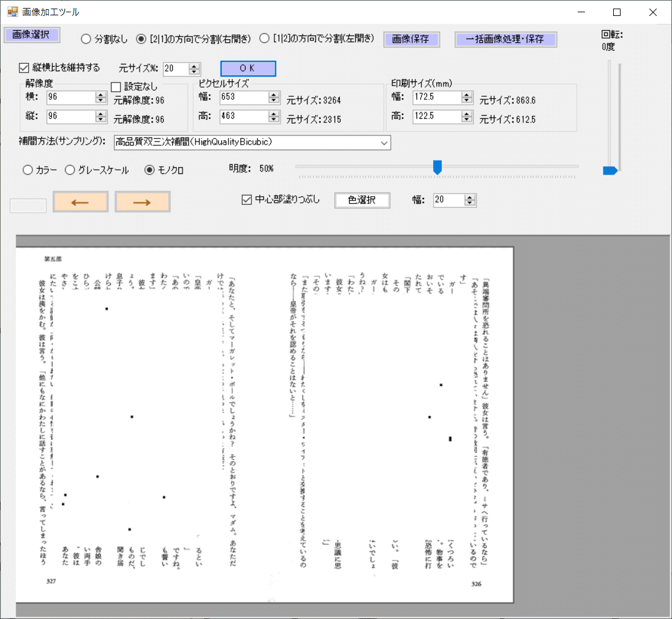Toggle 設定なし resolution checkbox
Viewport: 672px width, 619px height.
click(134, 87)
